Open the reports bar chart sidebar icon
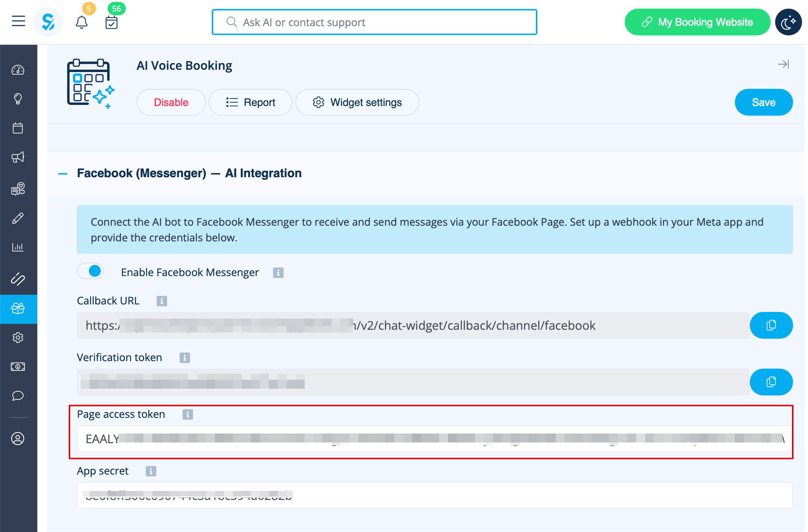This screenshot has width=808, height=532. point(18,247)
